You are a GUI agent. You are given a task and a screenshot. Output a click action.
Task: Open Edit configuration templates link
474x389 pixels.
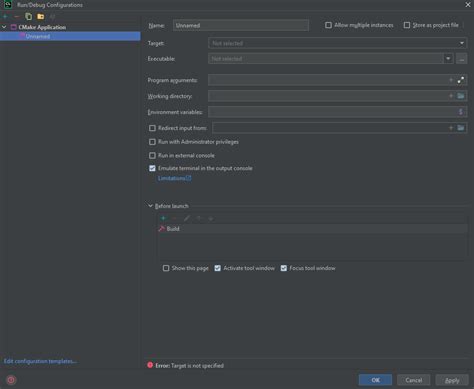point(40,361)
